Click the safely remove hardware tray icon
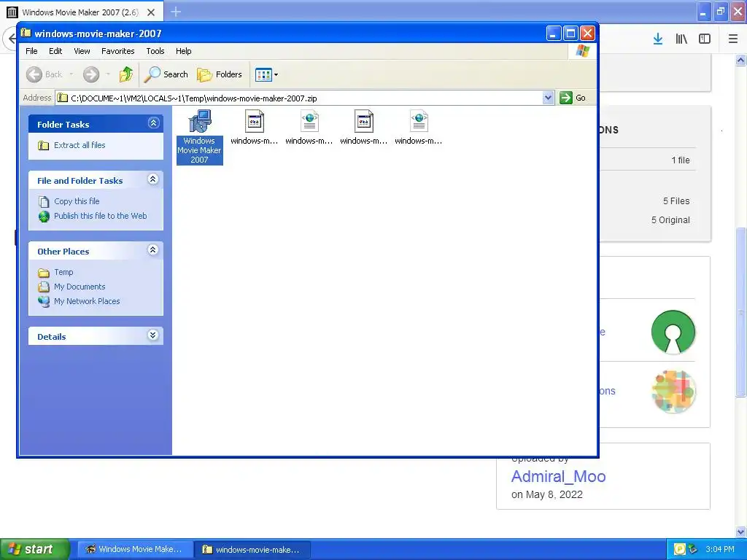Screen dimensions: 747x560 693,549
